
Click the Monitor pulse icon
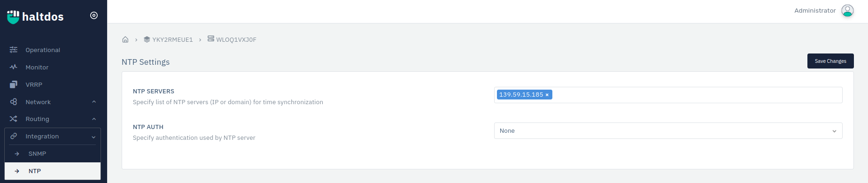[x=14, y=67]
